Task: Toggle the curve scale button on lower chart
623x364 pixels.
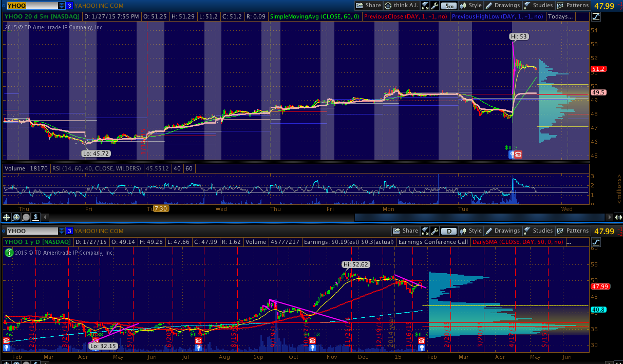Action: click(x=596, y=242)
